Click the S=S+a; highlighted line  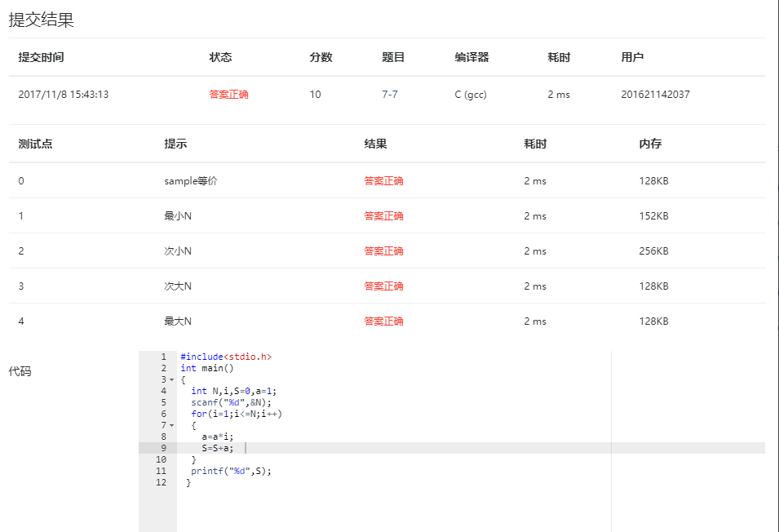(218, 448)
